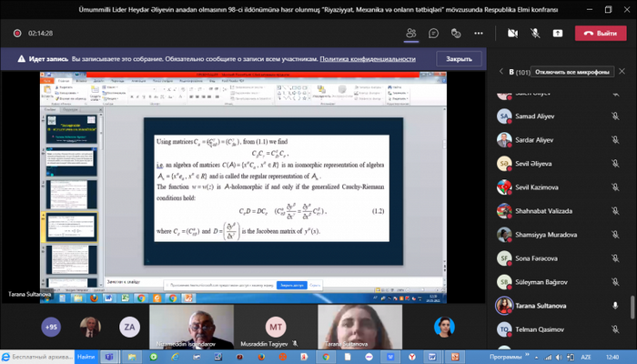Click the red Выйти leave button
The image size is (637, 364).
click(601, 33)
